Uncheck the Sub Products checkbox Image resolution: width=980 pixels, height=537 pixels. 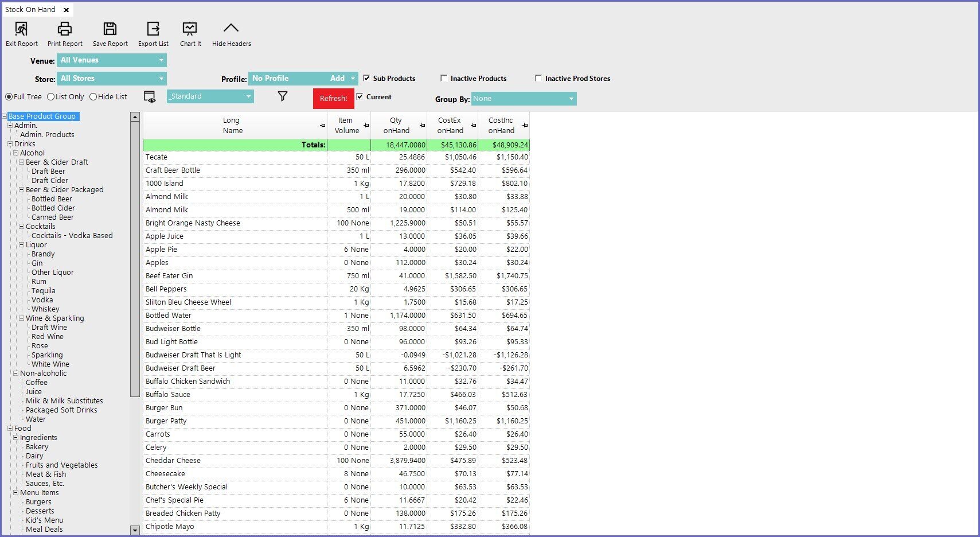click(x=366, y=79)
